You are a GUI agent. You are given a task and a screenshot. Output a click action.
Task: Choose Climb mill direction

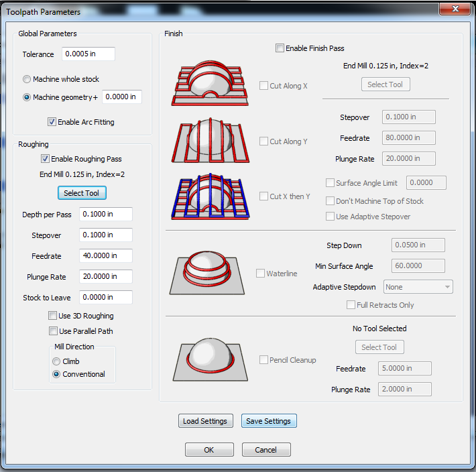(x=56, y=361)
